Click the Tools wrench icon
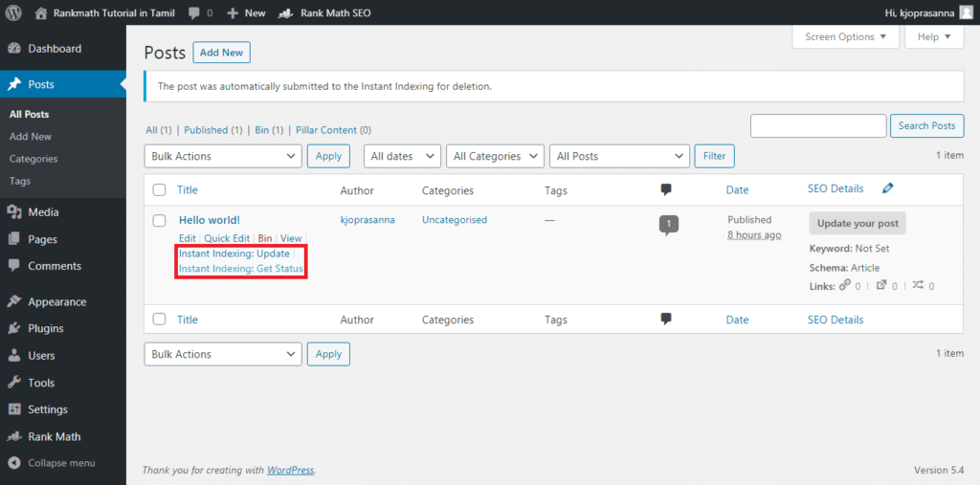Viewport: 980px width, 485px height. [x=14, y=383]
